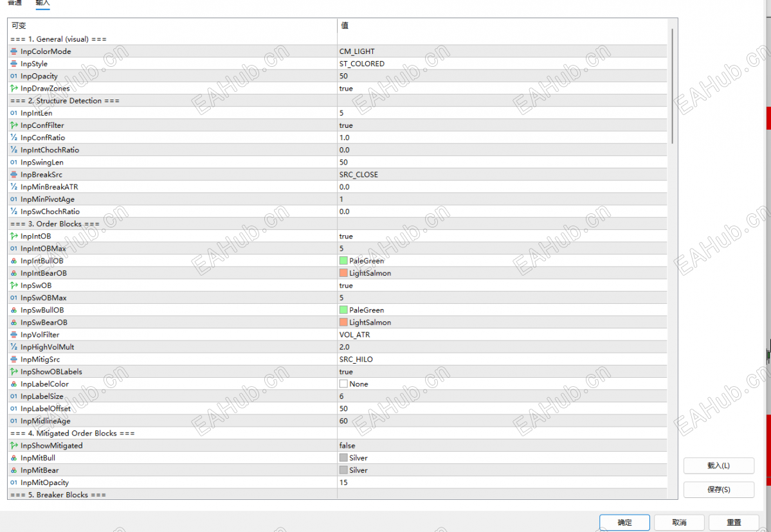
Task: Click the enum icon beside InpColorMode
Action: click(14, 51)
